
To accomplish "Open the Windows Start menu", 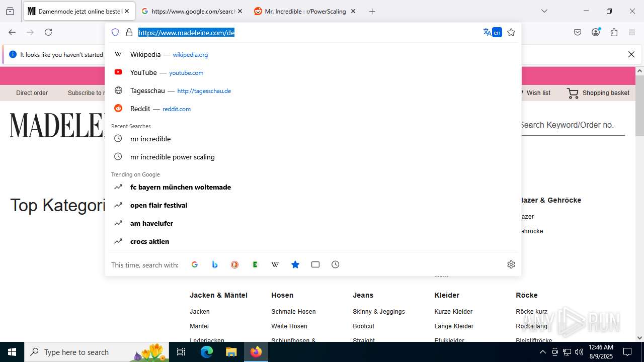I will pos(12,352).
